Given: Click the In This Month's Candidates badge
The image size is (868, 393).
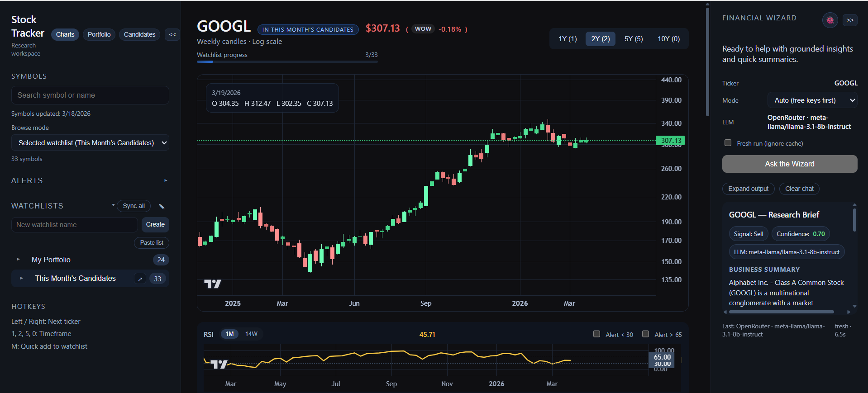Looking at the screenshot, I should pyautogui.click(x=308, y=29).
